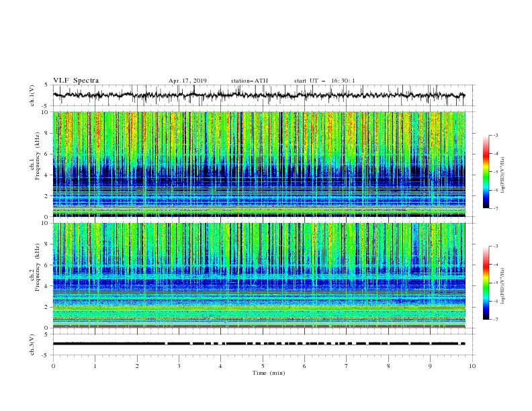The image size is (532, 411).
Task: Click inside the ch.1 spectrogram panel
Action: pos(259,164)
